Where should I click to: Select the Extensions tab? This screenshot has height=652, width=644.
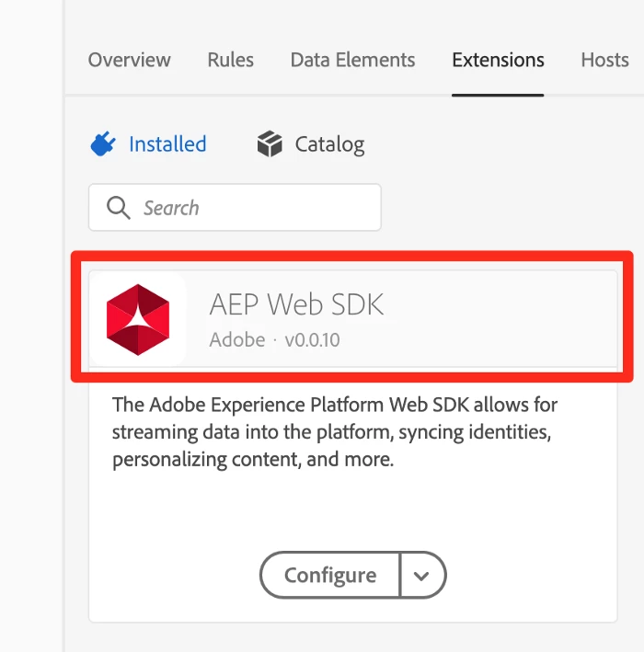[x=498, y=60]
